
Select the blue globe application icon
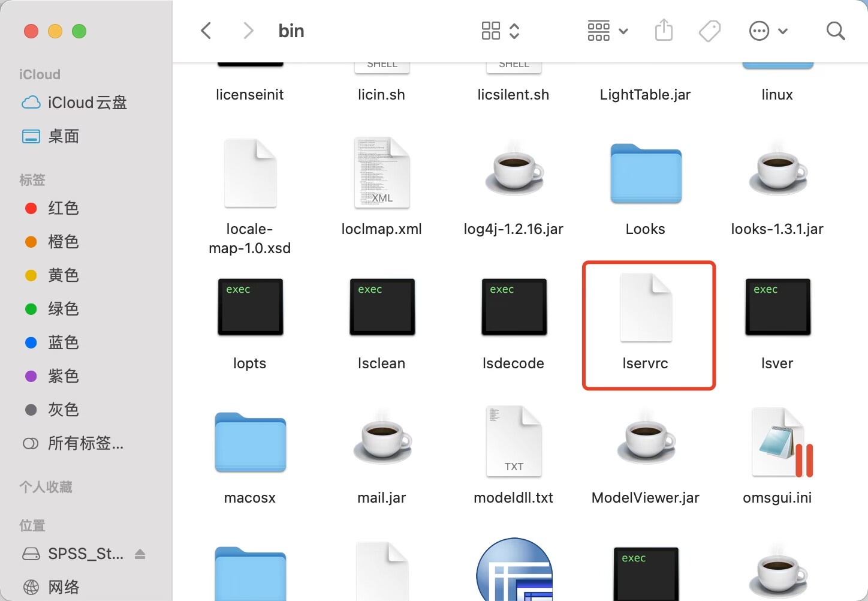click(x=514, y=570)
